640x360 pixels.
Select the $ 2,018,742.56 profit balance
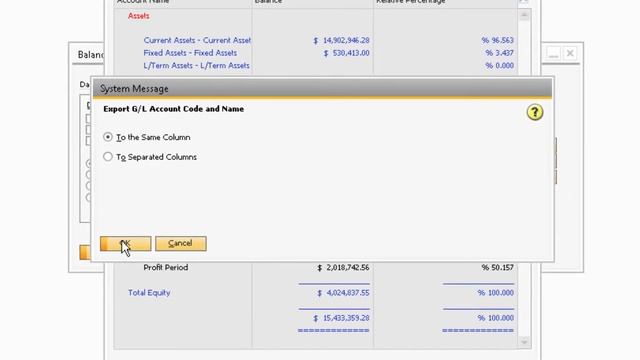(343, 268)
